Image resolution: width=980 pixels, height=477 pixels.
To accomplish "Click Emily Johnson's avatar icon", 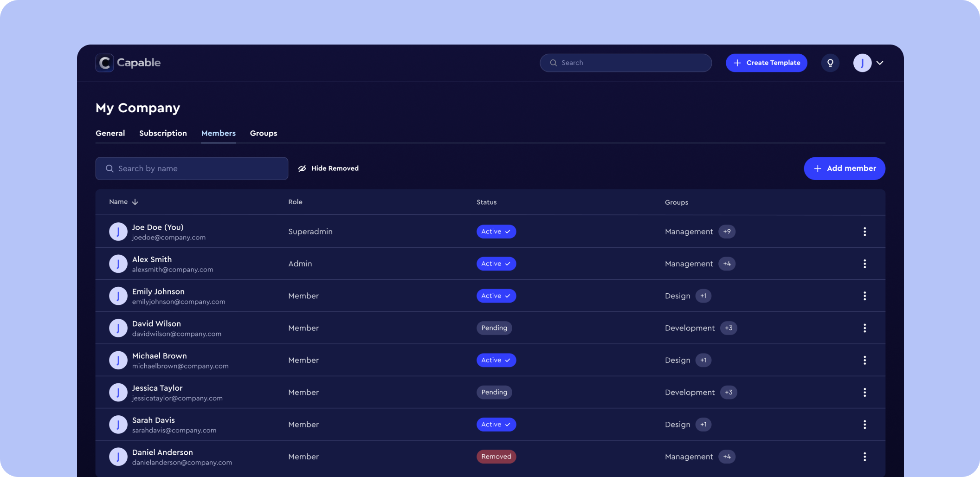I will coord(118,296).
